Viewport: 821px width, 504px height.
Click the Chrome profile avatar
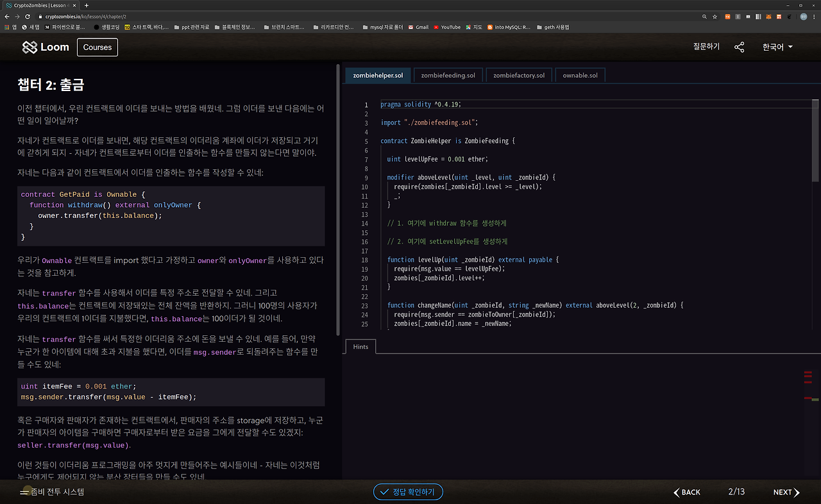(804, 16)
